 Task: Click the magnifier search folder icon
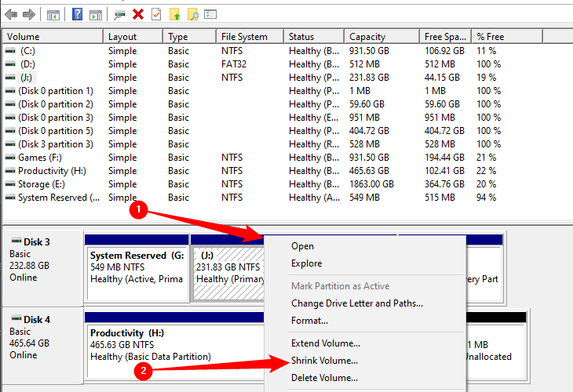192,14
